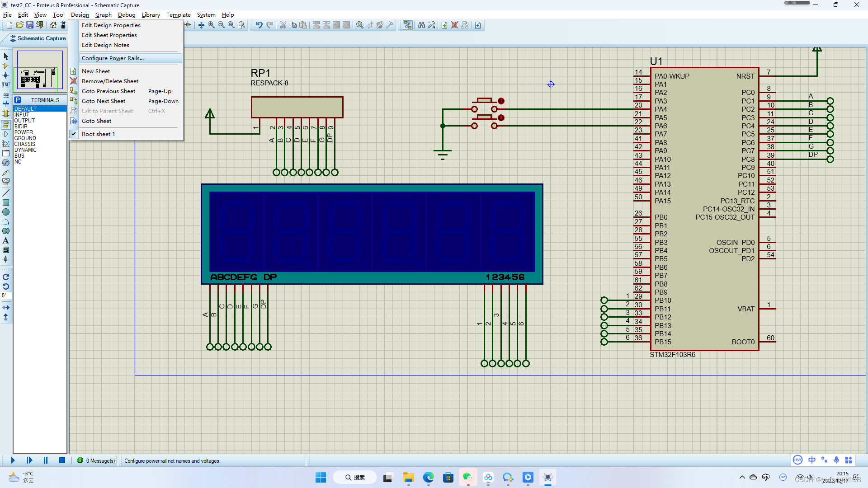Click the Zoom In toolbar icon
Image resolution: width=868 pixels, height=488 pixels.
coord(211,25)
